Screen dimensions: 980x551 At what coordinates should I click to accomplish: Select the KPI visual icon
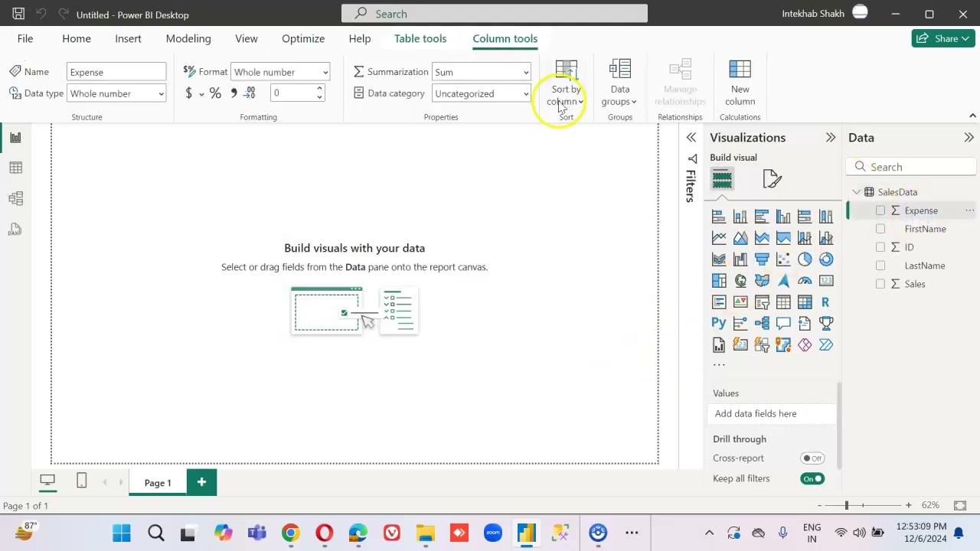[740, 302]
